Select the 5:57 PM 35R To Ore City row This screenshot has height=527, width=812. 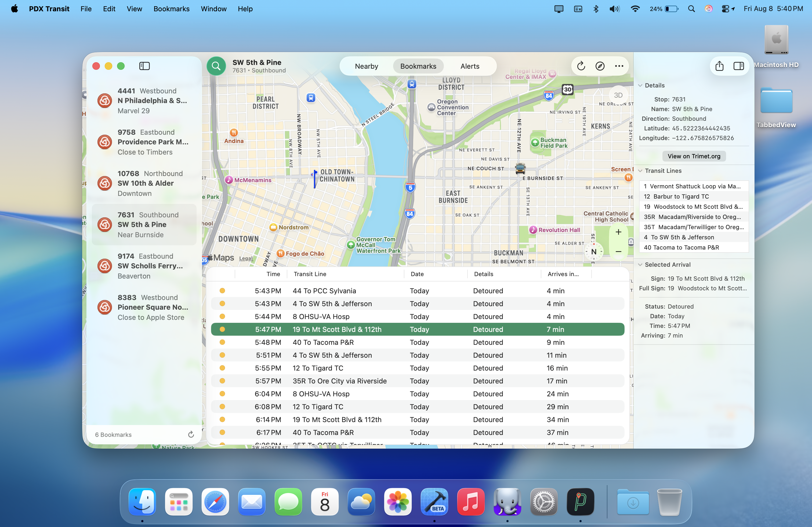point(418,381)
